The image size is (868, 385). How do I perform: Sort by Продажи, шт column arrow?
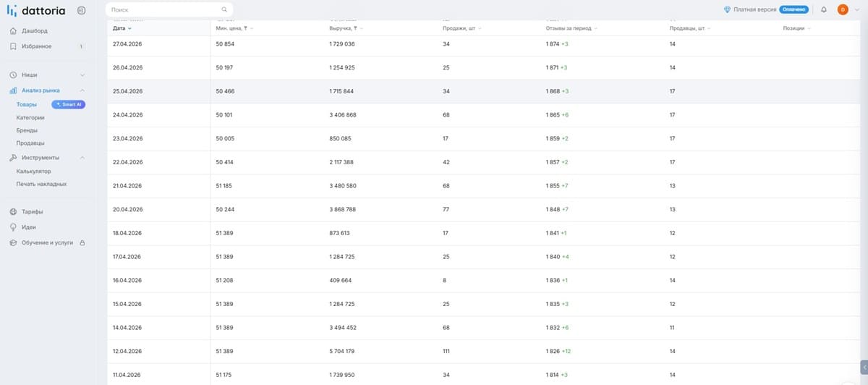(480, 28)
